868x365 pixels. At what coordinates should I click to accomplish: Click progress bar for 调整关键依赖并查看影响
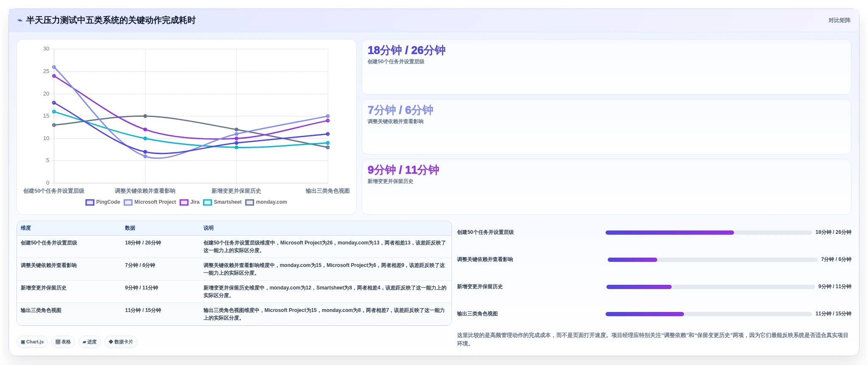[712, 260]
